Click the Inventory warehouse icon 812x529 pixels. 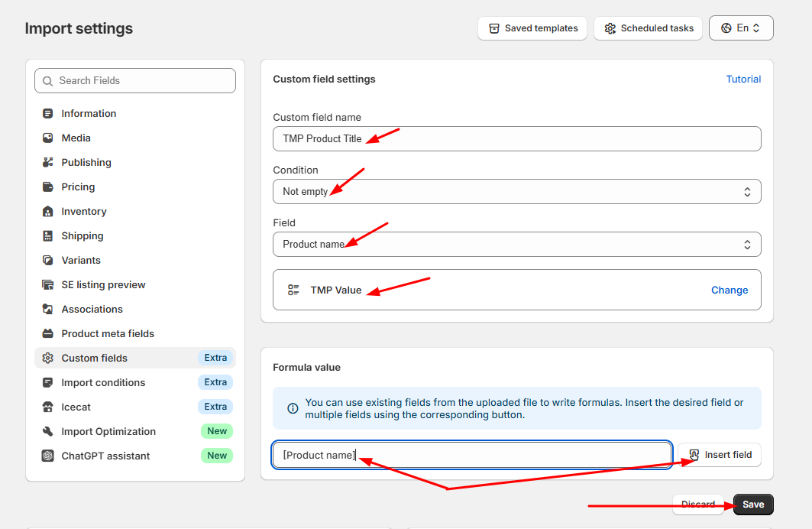(47, 212)
